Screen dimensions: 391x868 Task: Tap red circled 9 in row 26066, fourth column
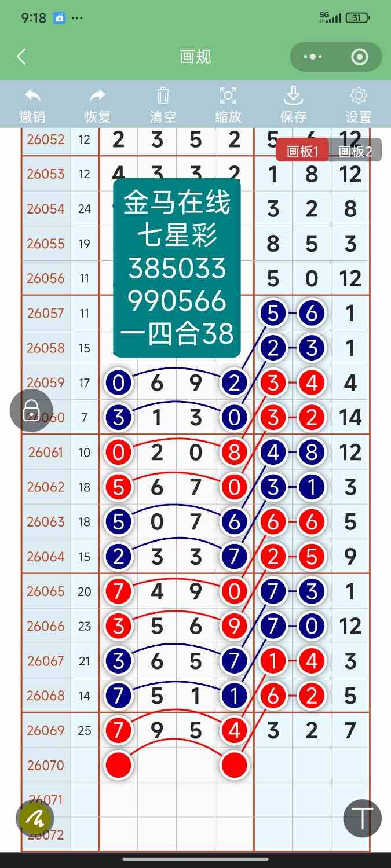(235, 626)
